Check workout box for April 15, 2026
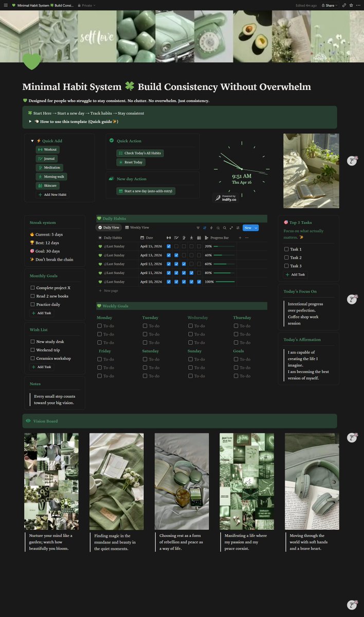Image resolution: width=364 pixels, height=617 pixels. pyautogui.click(x=169, y=246)
